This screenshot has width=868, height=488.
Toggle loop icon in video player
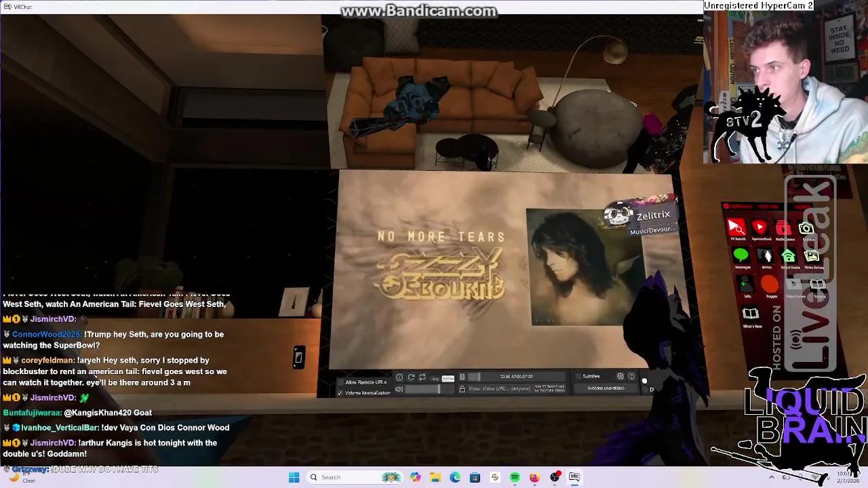pos(422,377)
